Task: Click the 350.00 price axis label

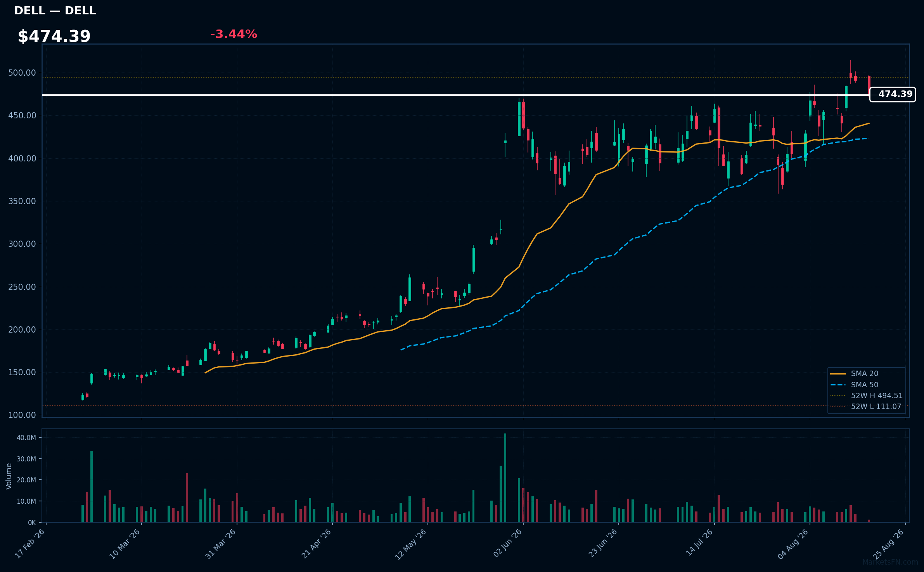Action: coord(22,201)
